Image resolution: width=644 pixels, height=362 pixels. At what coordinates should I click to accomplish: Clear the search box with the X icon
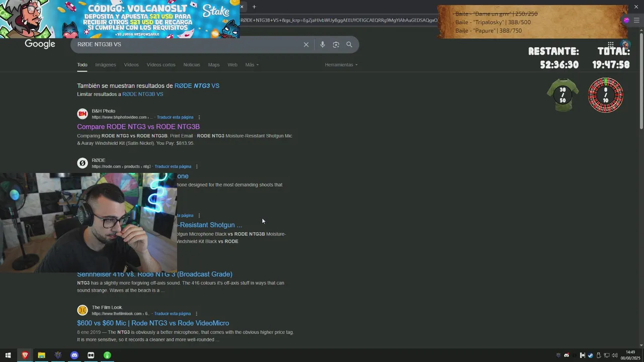pos(306,45)
